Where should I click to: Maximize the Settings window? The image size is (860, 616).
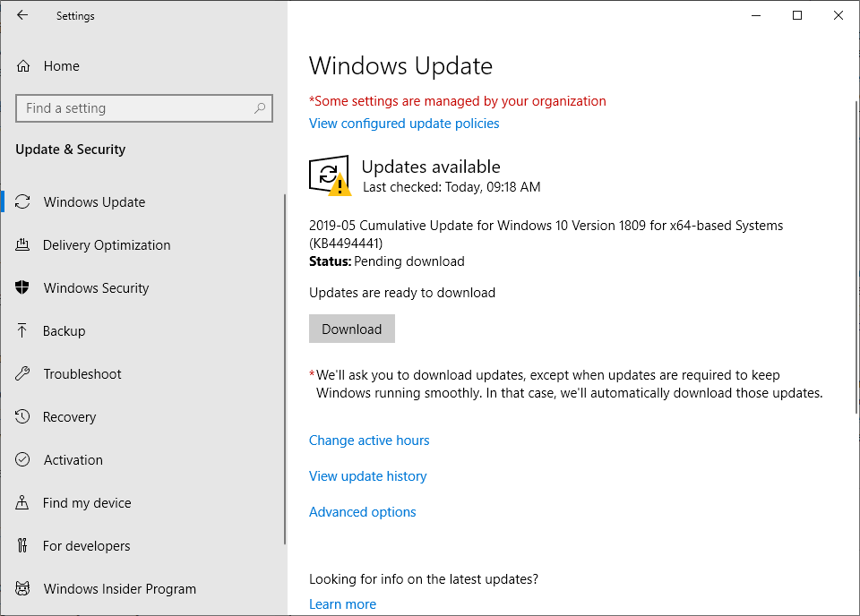pos(797,15)
